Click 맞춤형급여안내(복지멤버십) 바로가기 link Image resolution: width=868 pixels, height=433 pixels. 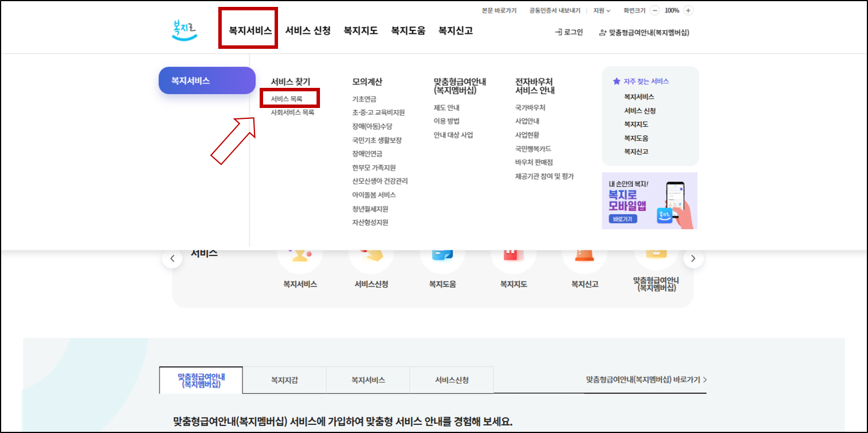click(646, 380)
